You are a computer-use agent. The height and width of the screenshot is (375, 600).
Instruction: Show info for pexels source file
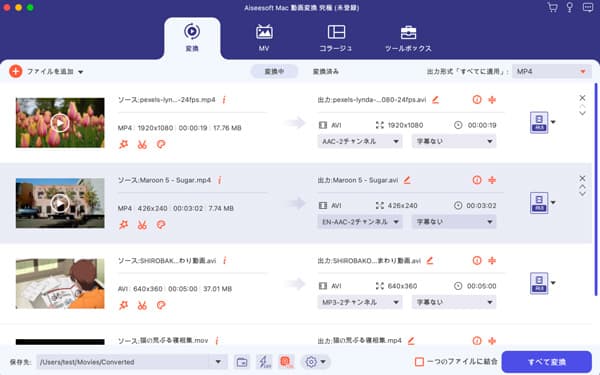point(224,100)
